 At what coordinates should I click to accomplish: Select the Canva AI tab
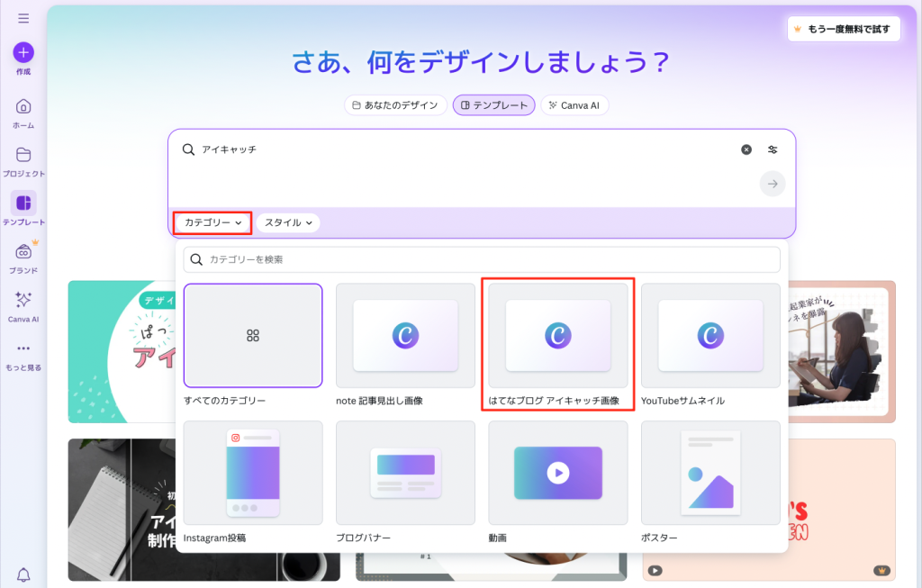point(574,105)
